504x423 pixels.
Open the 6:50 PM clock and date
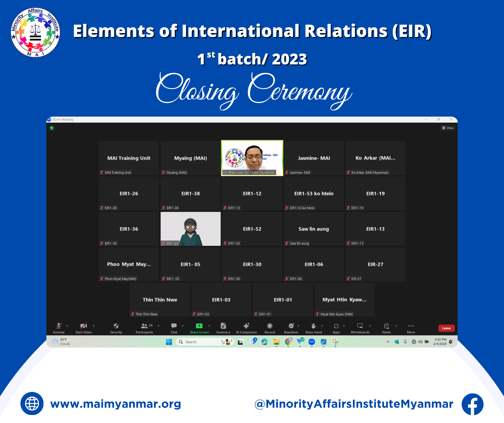(440, 342)
